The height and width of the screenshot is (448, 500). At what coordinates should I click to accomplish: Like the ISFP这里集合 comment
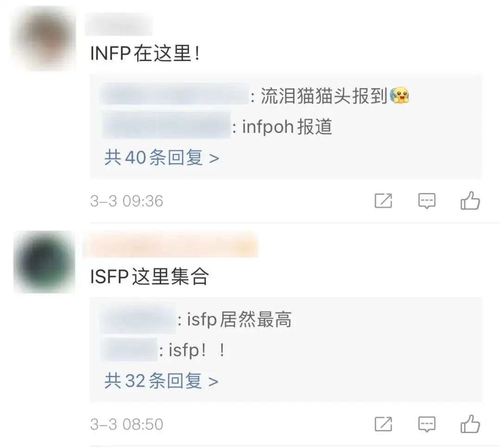[x=470, y=424]
